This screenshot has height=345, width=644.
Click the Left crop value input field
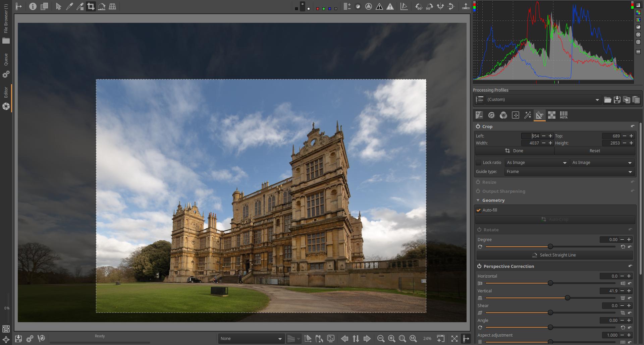pos(531,136)
